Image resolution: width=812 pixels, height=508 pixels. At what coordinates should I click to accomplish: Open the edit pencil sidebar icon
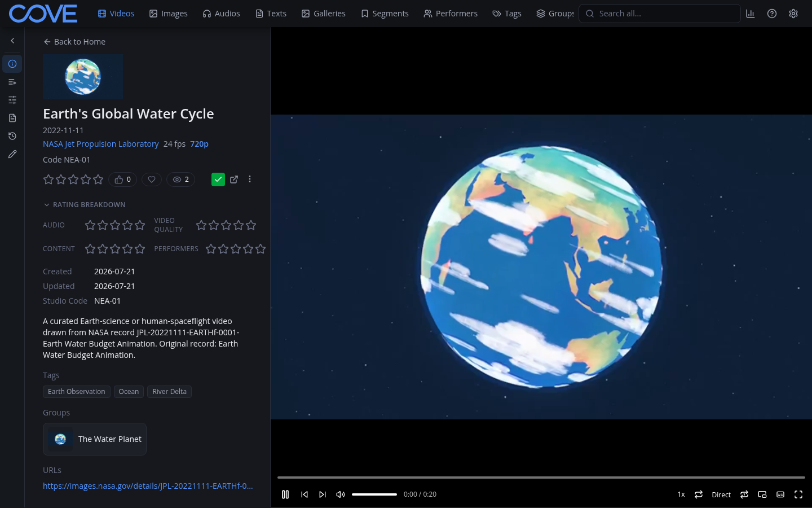(12, 154)
